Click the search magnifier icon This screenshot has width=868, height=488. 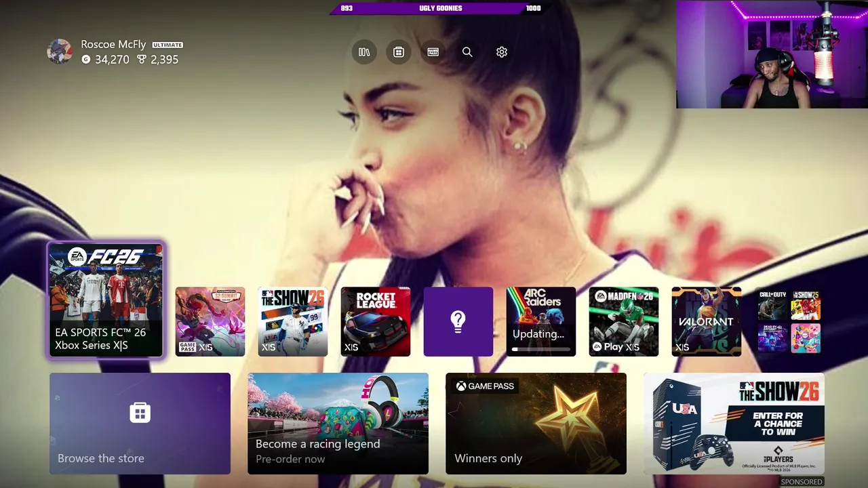tap(467, 52)
